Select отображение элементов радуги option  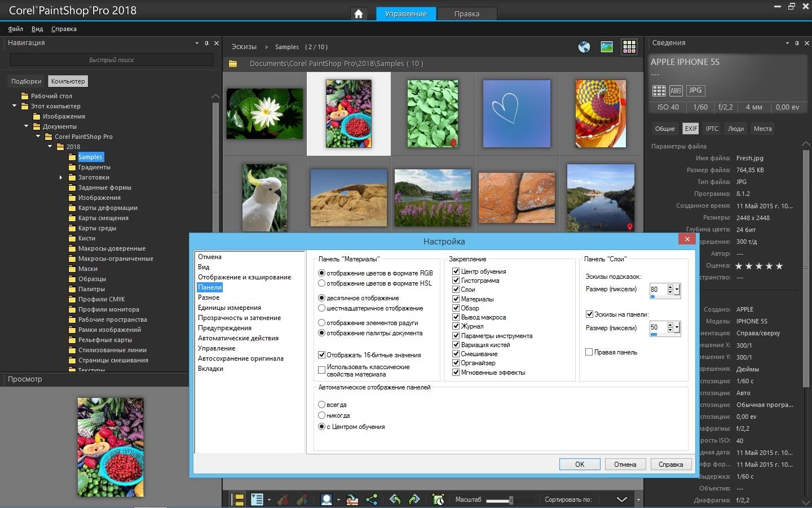(x=322, y=323)
